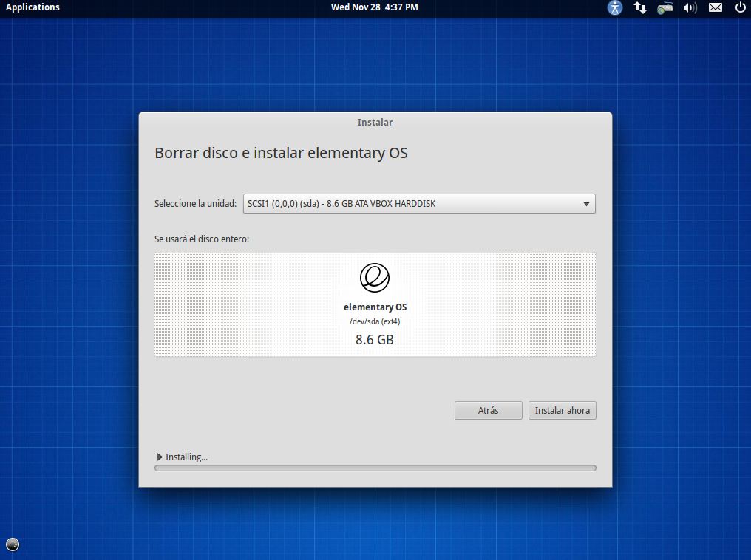This screenshot has height=560, width=751.
Task: Click the Seleccione la unidad label
Action: [x=195, y=204]
